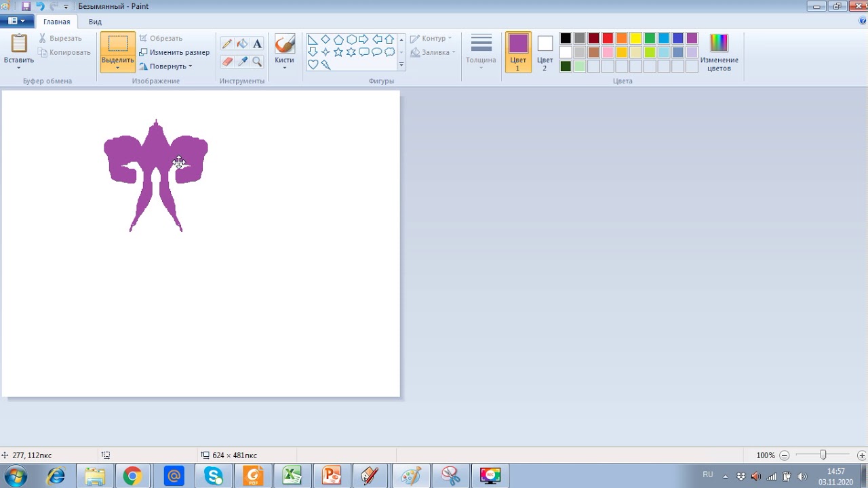Open Customize Quick Access Toolbar arrow
Image resolution: width=868 pixels, height=488 pixels.
[x=66, y=7]
